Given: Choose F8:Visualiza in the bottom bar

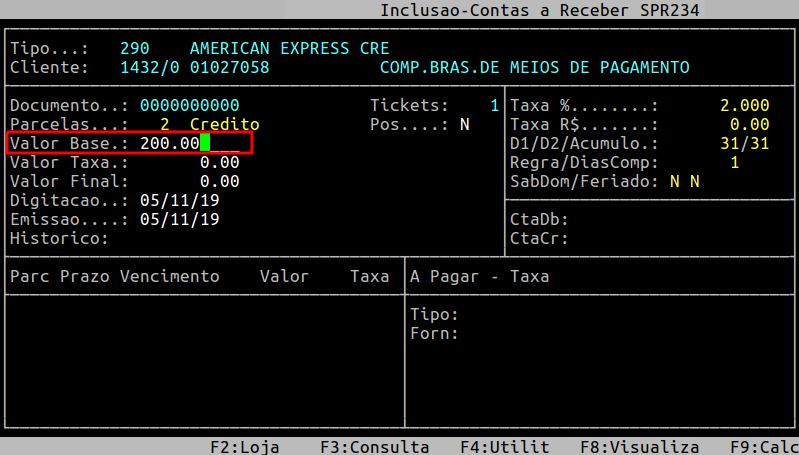Looking at the screenshot, I should (x=639, y=447).
